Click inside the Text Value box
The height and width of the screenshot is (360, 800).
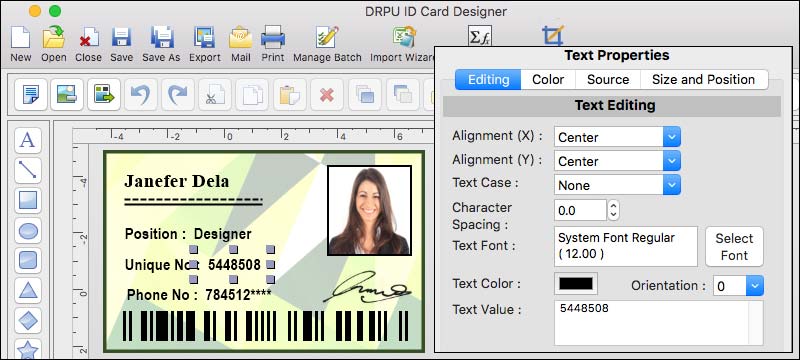[659, 323]
